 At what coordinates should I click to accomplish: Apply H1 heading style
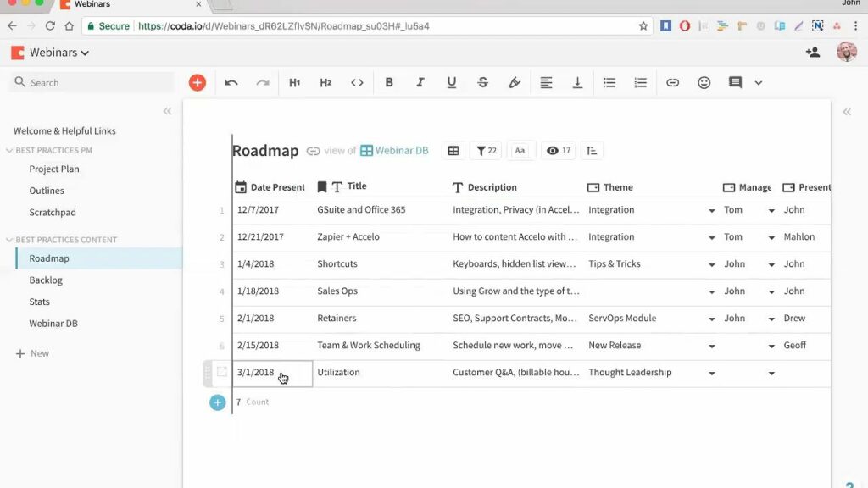point(294,82)
